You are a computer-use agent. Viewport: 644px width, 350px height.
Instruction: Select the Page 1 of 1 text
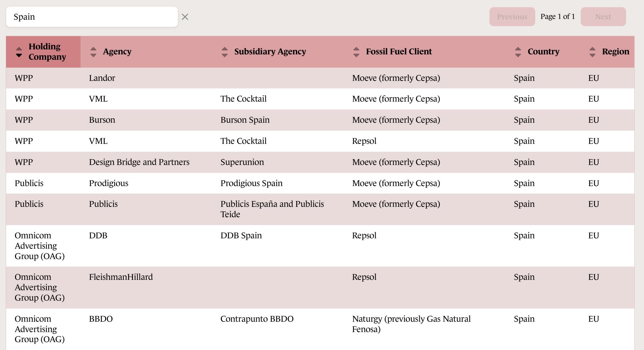coord(558,17)
